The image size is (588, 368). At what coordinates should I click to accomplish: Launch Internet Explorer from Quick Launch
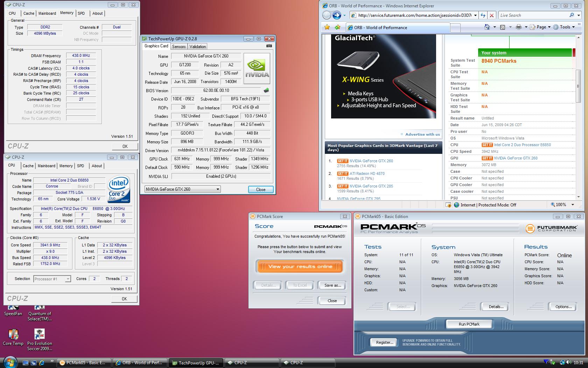tap(42, 363)
